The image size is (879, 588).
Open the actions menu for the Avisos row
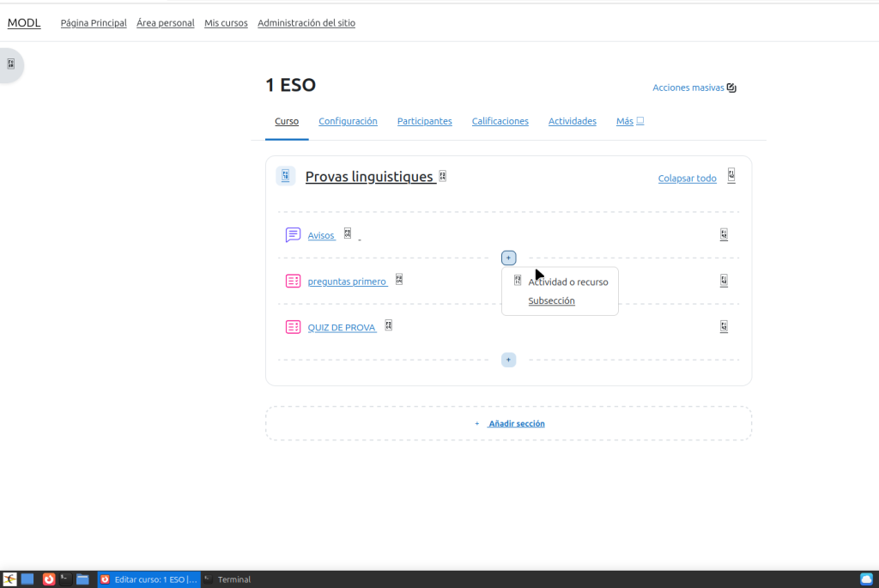pyautogui.click(x=724, y=234)
